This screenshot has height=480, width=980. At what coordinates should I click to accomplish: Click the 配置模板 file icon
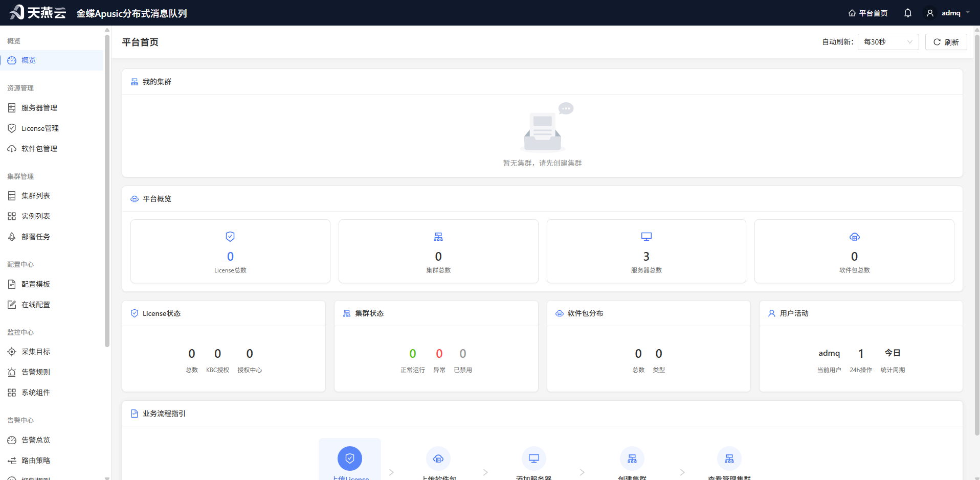point(12,284)
